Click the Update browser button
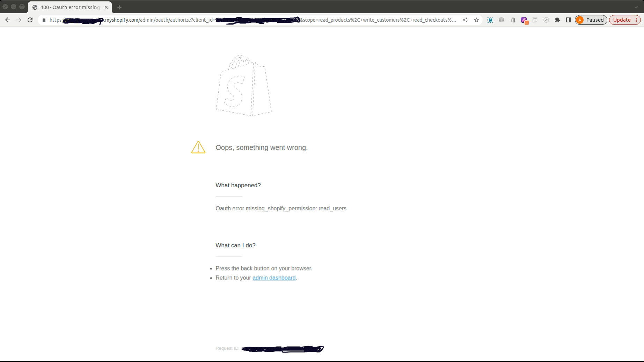The height and width of the screenshot is (362, 644). (x=622, y=20)
